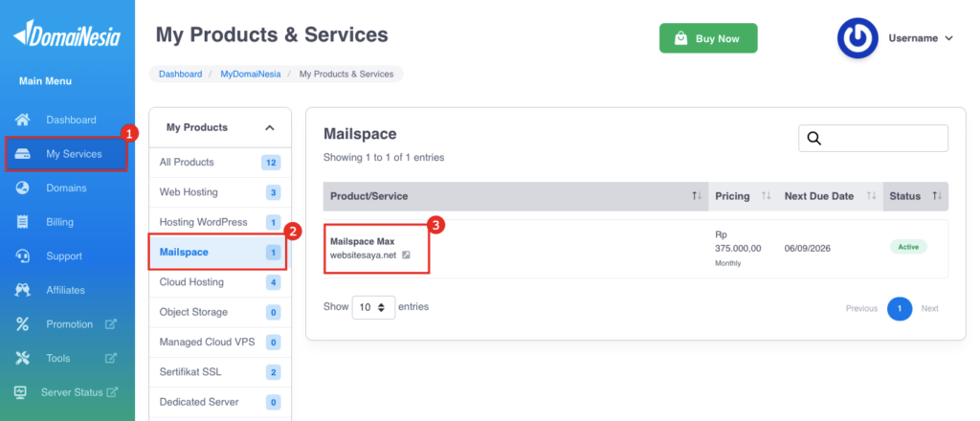
Task: Click the Server Status monitor icon
Action: (21, 392)
